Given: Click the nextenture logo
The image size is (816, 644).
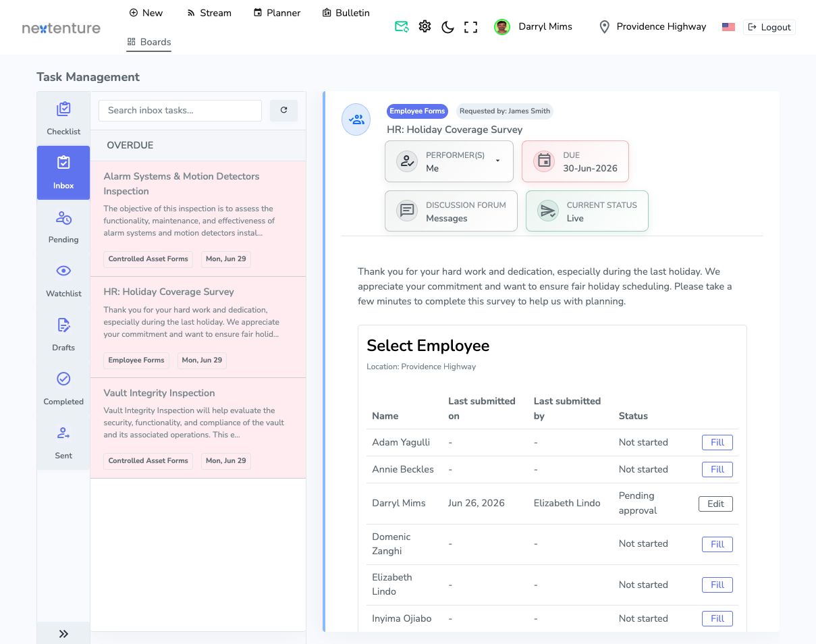Looking at the screenshot, I should (61, 28).
